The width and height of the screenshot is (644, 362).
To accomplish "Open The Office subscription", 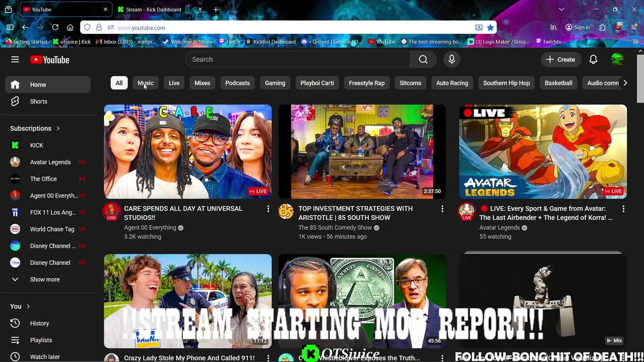I will pos(48,179).
